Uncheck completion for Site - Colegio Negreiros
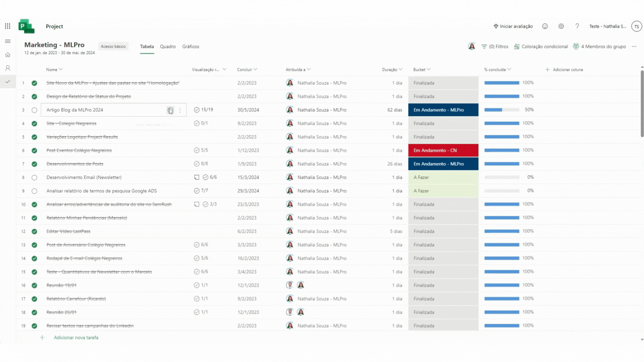Image resolution: width=644 pixels, height=362 pixels. 34,124
